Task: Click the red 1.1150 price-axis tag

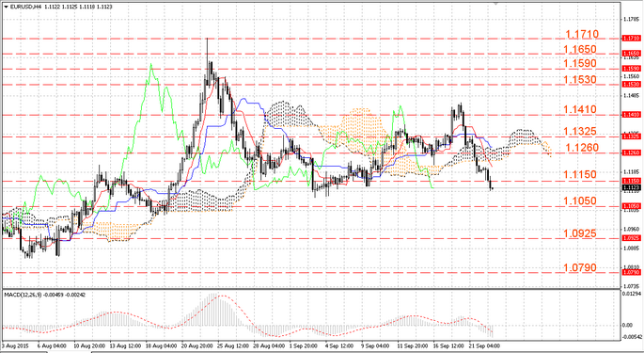Action: [x=631, y=181]
